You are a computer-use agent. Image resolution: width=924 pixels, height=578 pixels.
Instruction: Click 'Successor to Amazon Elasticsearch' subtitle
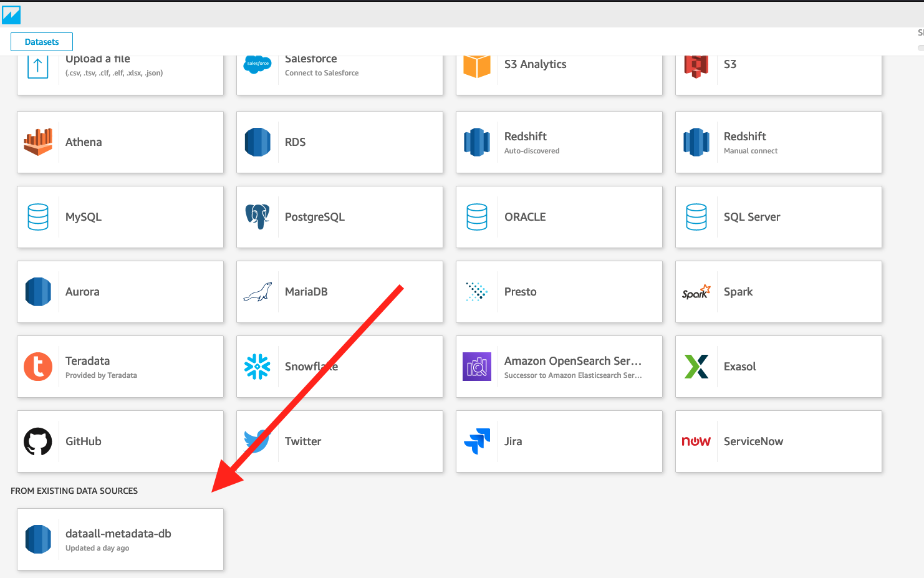tap(573, 375)
